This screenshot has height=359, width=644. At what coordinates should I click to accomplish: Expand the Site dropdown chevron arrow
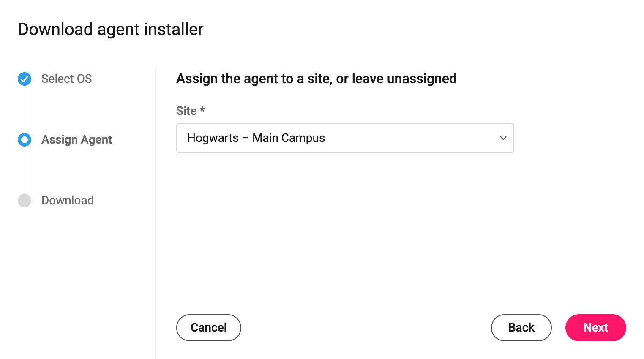(503, 138)
